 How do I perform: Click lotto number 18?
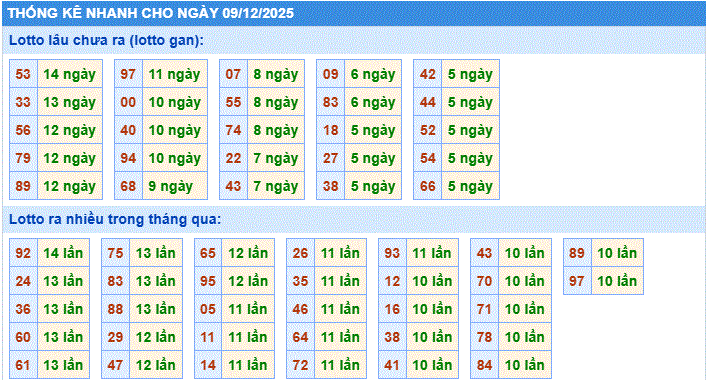click(x=331, y=130)
